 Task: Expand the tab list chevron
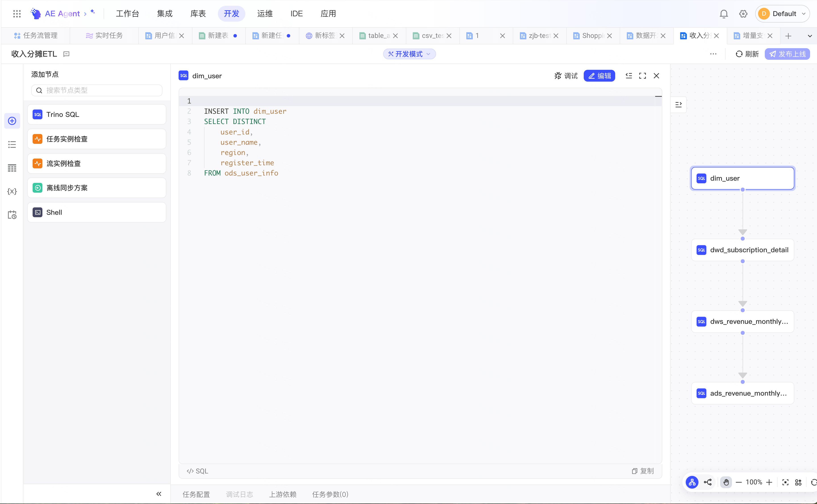810,36
